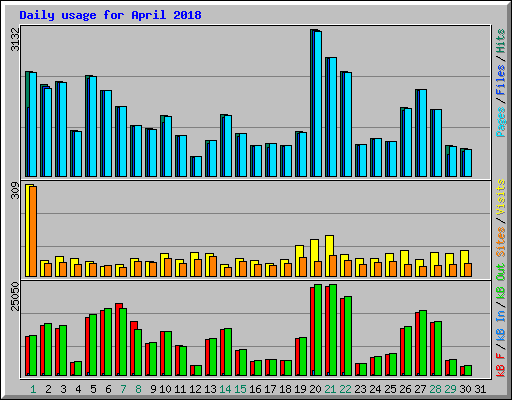Click the kB F legend label
512x400 pixels.
[x=501, y=364]
